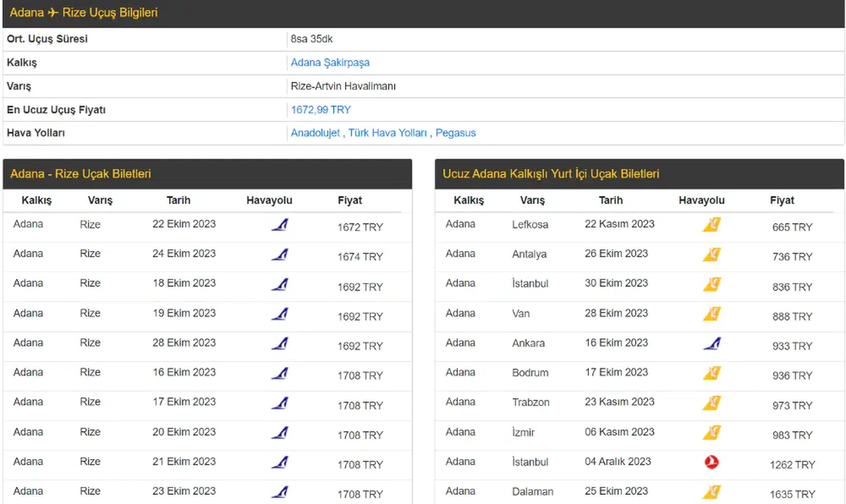846x504 pixels.
Task: Click Pegasus logo on the Lefkosa flight row
Action: (711, 225)
